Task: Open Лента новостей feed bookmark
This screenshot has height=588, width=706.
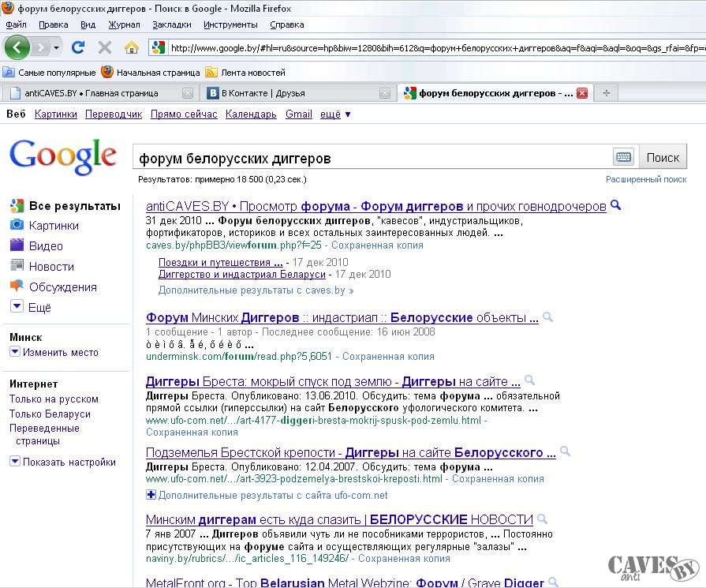Action: point(246,73)
